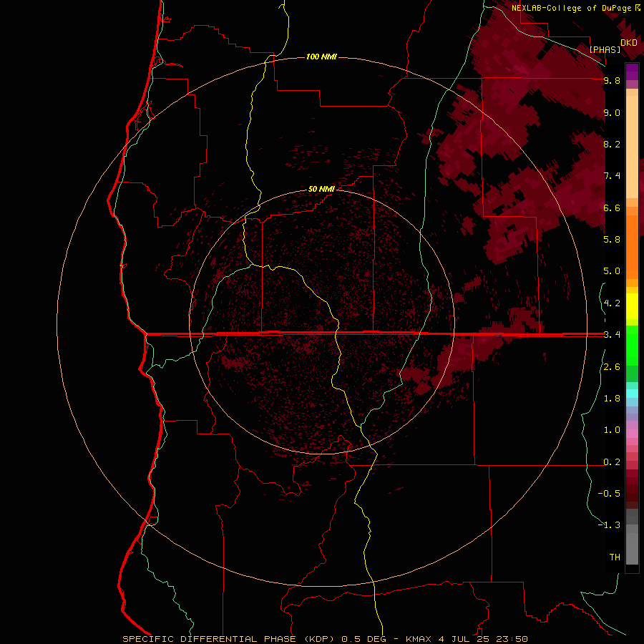Viewport: 644px width, 644px height.
Task: Click the purple band atop the color bar
Action: [x=632, y=72]
